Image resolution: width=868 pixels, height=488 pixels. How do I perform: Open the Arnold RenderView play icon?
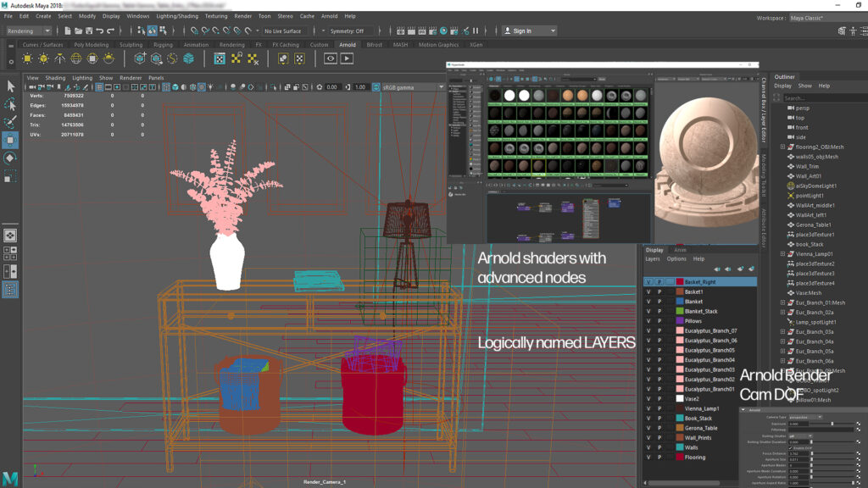347,58
